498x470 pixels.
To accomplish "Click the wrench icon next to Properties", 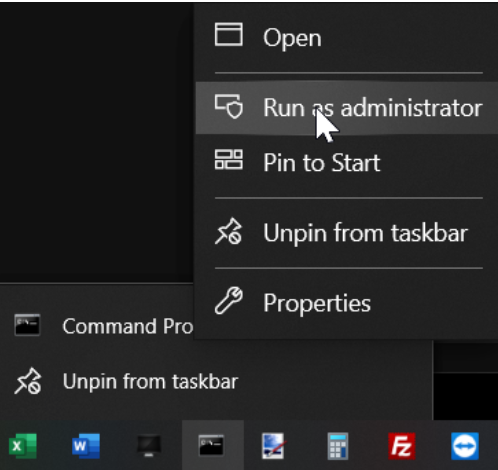I will pos(229,300).
